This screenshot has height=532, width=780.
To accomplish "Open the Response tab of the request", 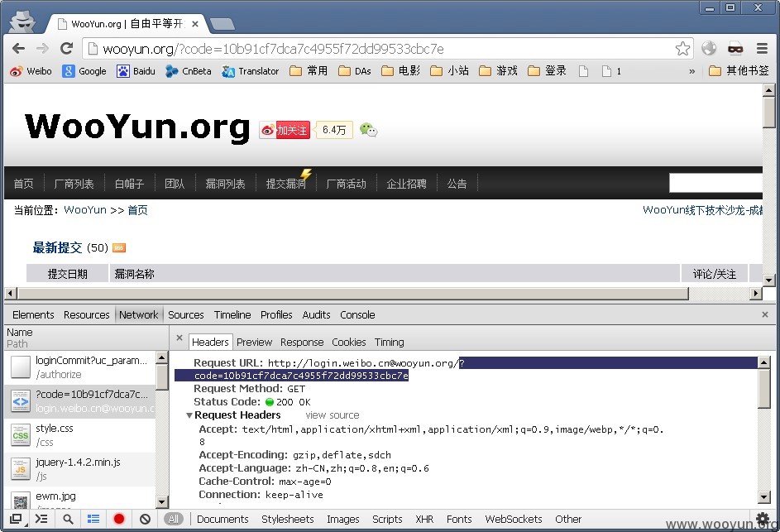I will click(302, 343).
